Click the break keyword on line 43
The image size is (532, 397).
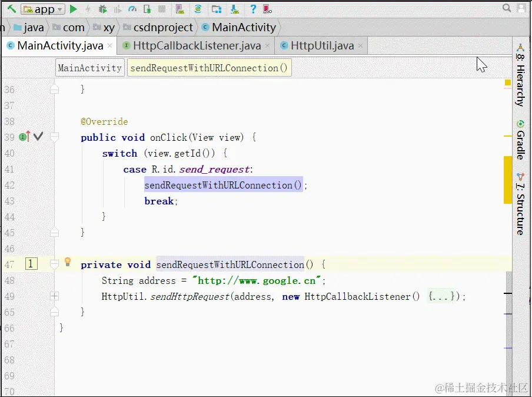pyautogui.click(x=159, y=201)
